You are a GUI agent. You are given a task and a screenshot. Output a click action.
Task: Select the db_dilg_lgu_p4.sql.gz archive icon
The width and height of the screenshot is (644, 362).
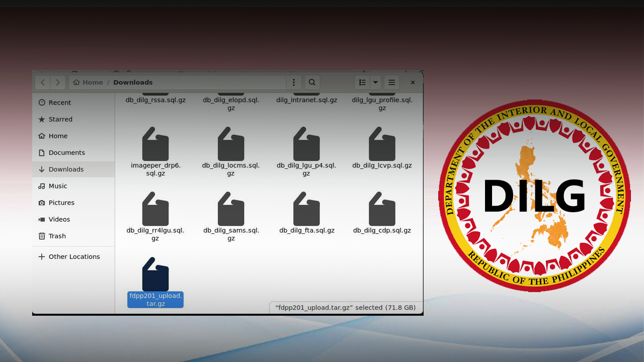pyautogui.click(x=306, y=144)
